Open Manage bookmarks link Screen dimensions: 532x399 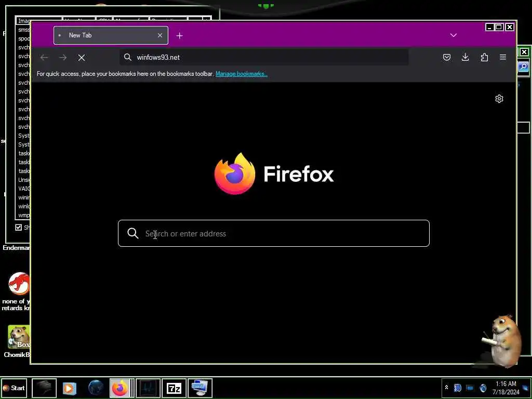pos(241,74)
